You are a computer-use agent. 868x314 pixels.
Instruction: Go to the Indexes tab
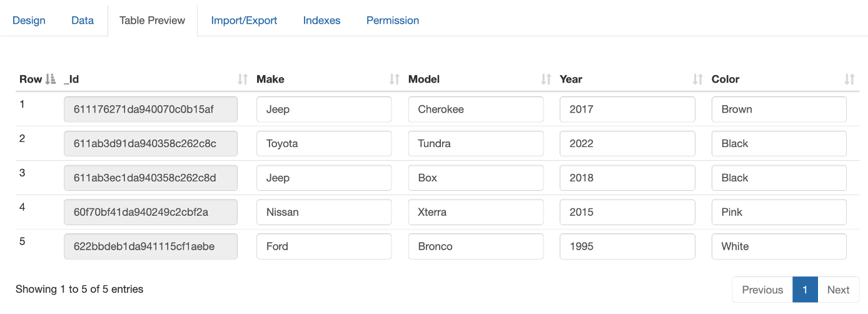click(x=321, y=21)
